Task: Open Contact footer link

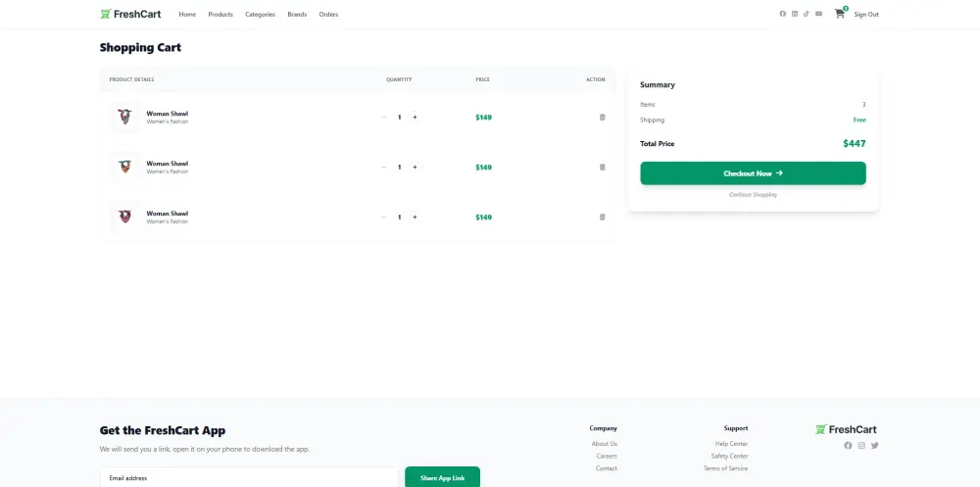Action: (607, 468)
